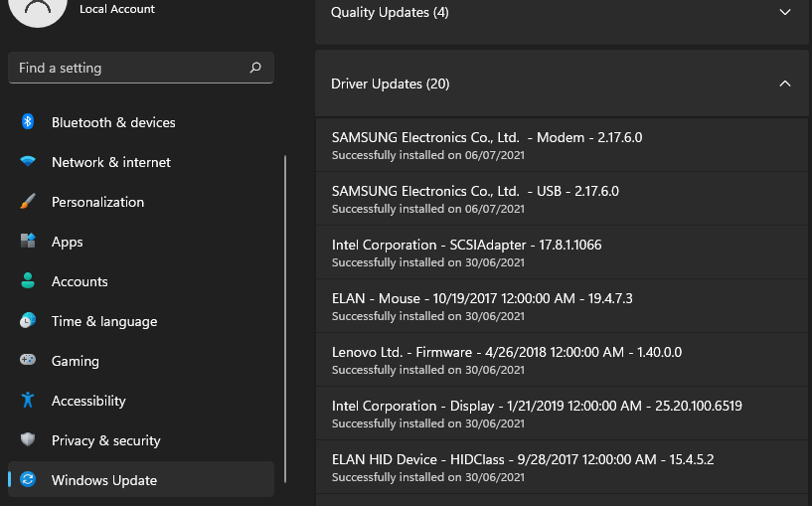Screen dimensions: 812x506
Task: Expand the Quality Updates section chevron
Action: click(785, 12)
